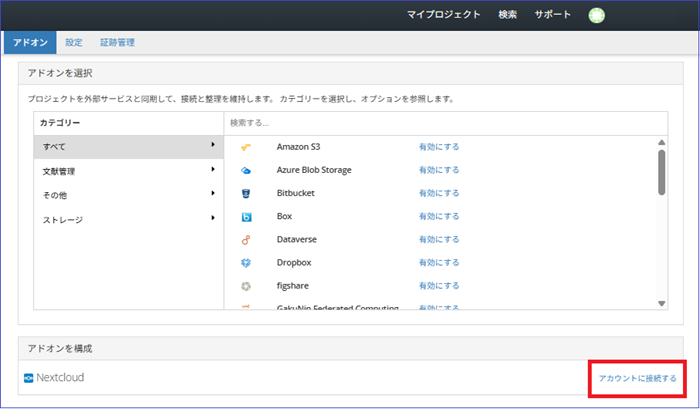Select the その他 category
Screen dimensions: 700x409
click(129, 195)
